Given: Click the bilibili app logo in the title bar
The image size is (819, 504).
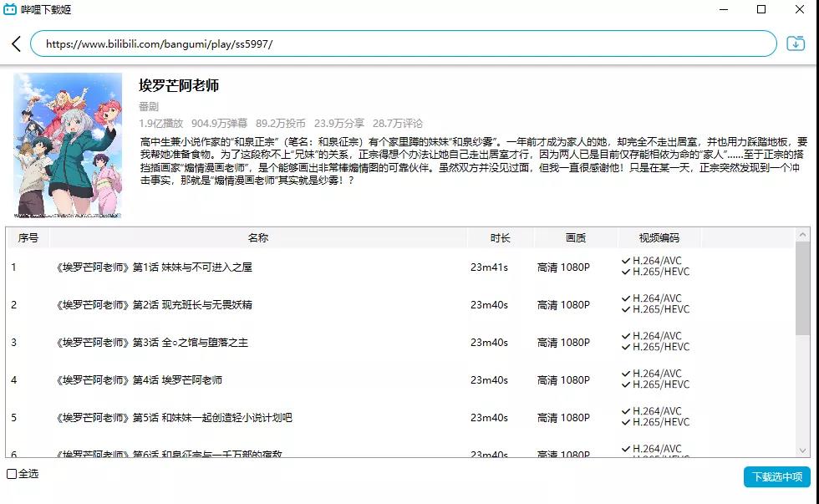Looking at the screenshot, I should coord(10,9).
